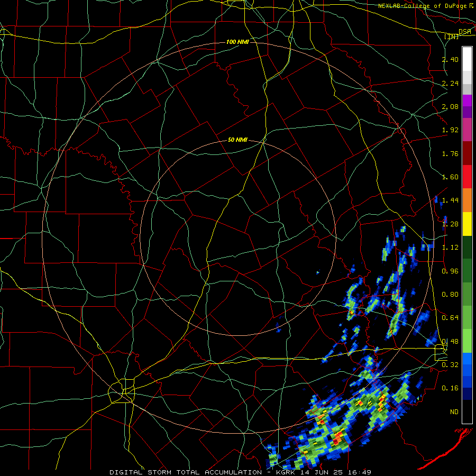The height and width of the screenshot is (476, 476).
Task: Click the DSA product label
Action: [x=464, y=31]
